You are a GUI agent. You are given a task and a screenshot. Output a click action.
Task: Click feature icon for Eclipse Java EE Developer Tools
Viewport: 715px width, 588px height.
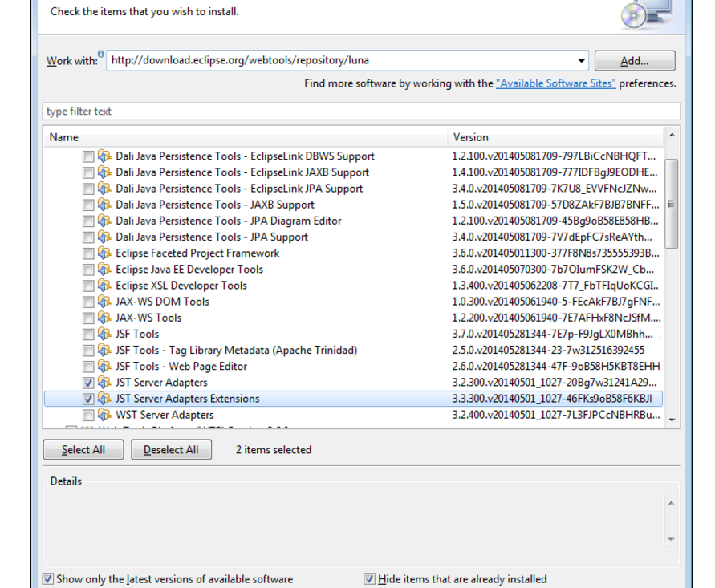coord(104,270)
